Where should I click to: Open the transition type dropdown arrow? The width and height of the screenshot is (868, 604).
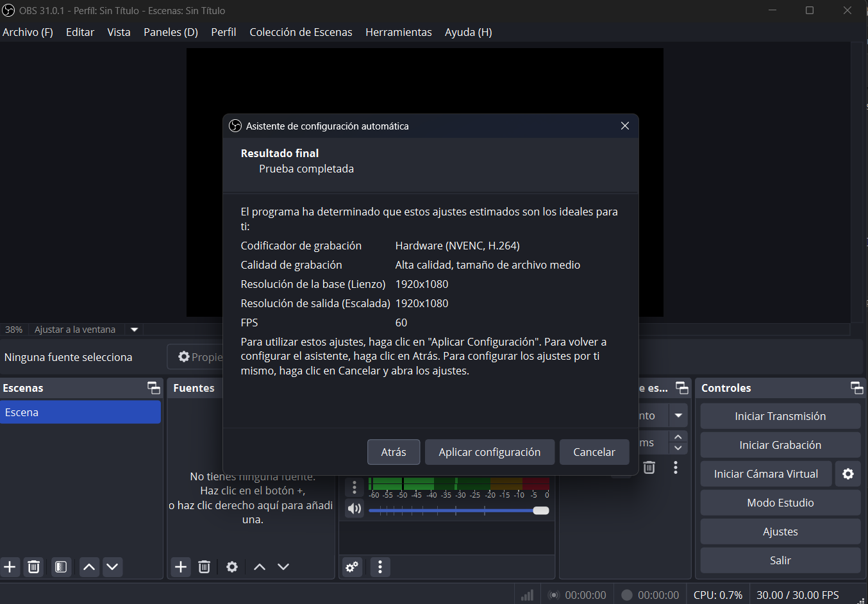pos(678,415)
